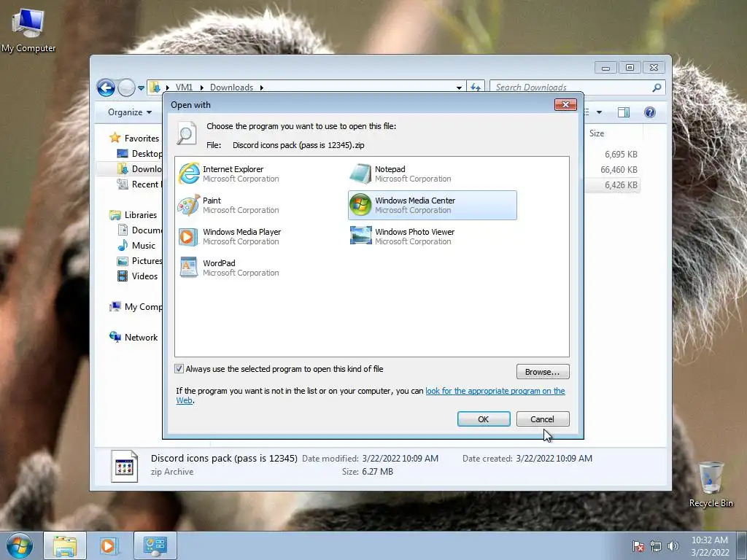Pick Windows Media Center program

(x=432, y=205)
